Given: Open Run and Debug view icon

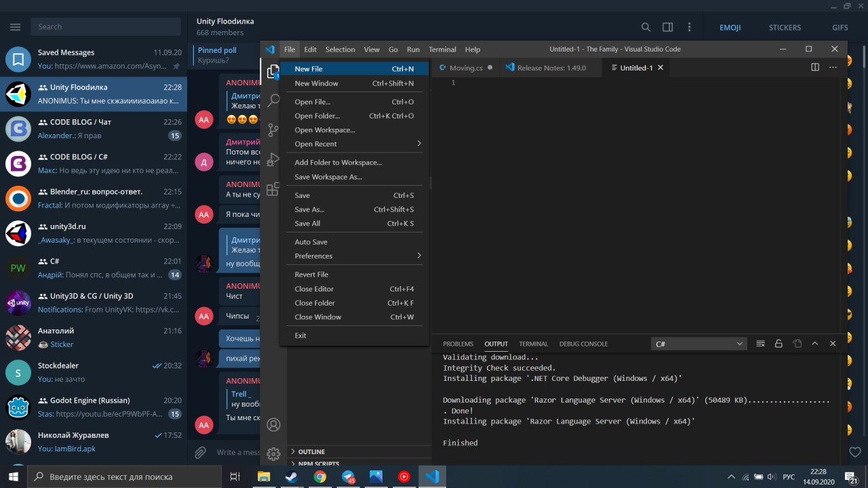Looking at the screenshot, I should tap(273, 160).
